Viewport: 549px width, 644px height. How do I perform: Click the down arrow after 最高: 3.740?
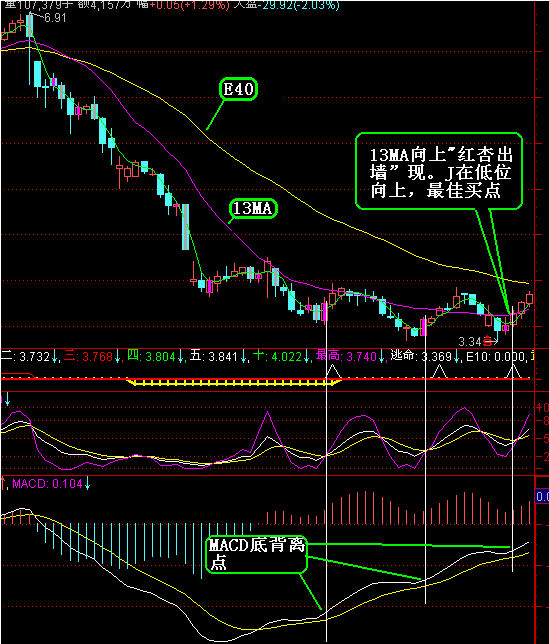382,356
